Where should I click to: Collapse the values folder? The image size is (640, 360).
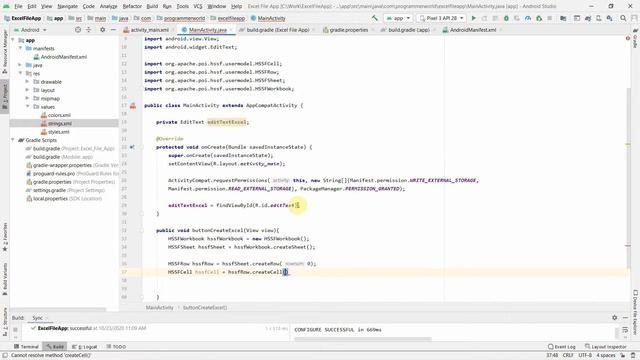point(27,107)
